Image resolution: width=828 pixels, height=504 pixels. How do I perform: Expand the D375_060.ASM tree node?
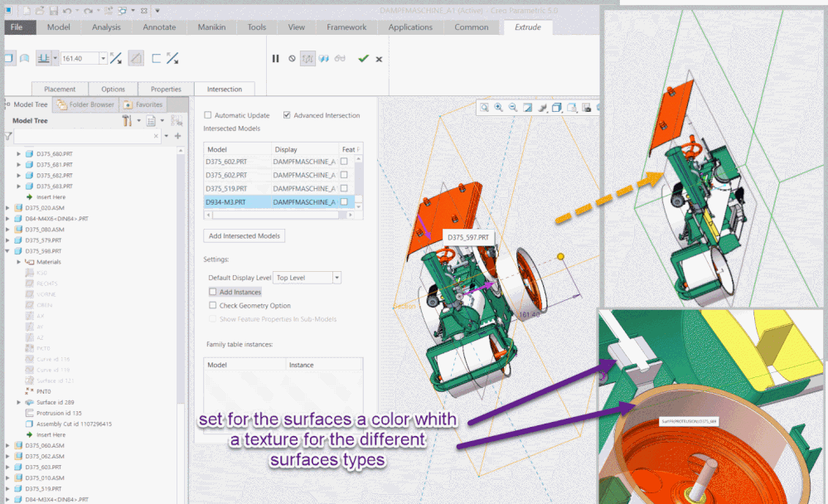click(7, 445)
